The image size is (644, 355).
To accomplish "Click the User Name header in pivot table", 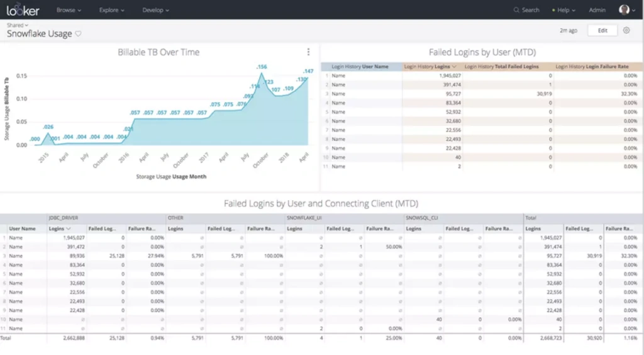I will coord(23,228).
